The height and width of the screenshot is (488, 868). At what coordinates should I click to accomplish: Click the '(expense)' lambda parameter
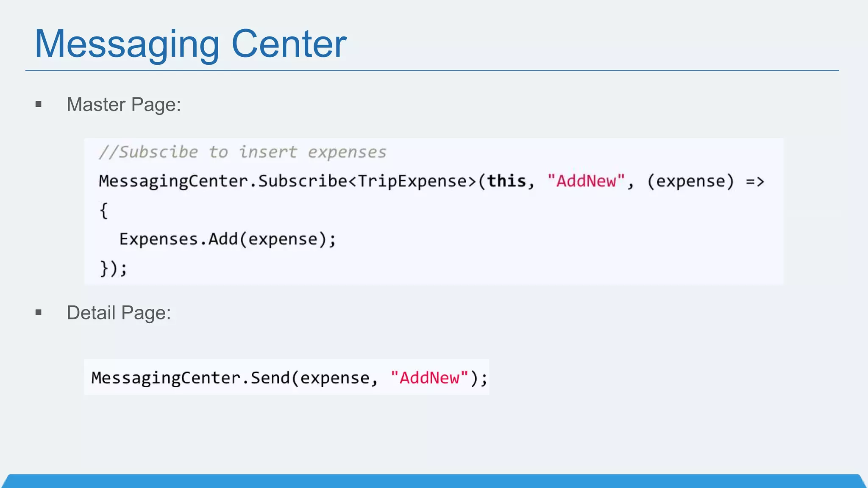[690, 181]
